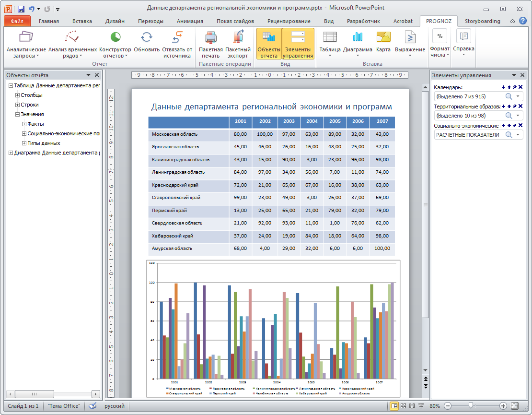Switch to Normal view in status bar
The width and height of the screenshot is (532, 415).
click(x=394, y=406)
